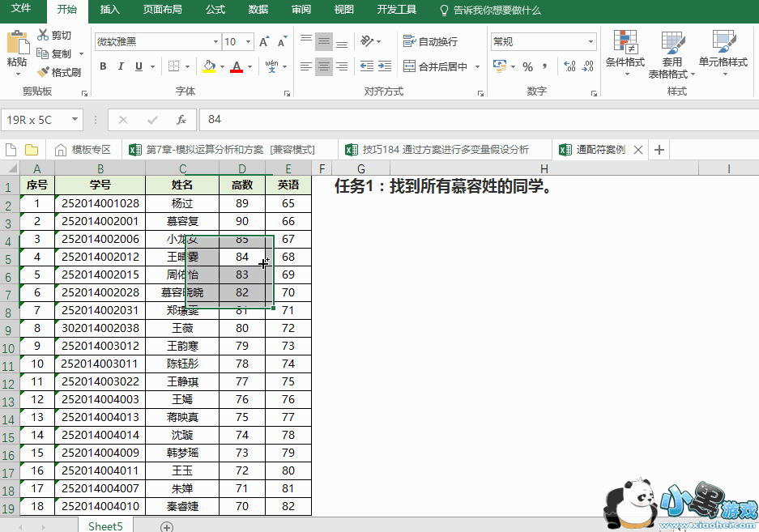
Task: Toggle italic formatting
Action: (122, 66)
